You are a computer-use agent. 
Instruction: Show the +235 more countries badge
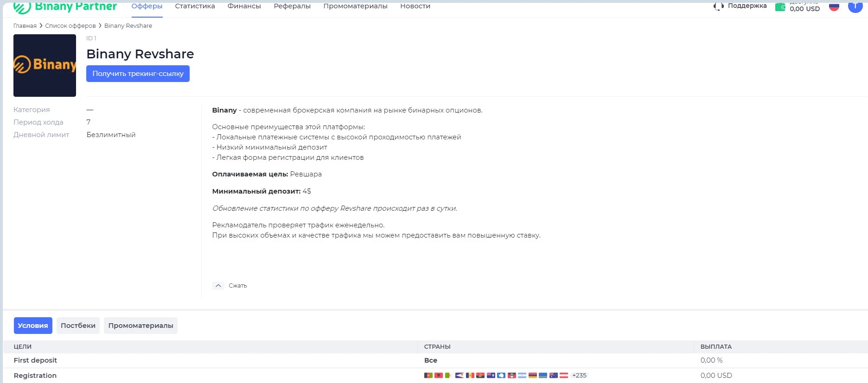coord(579,376)
